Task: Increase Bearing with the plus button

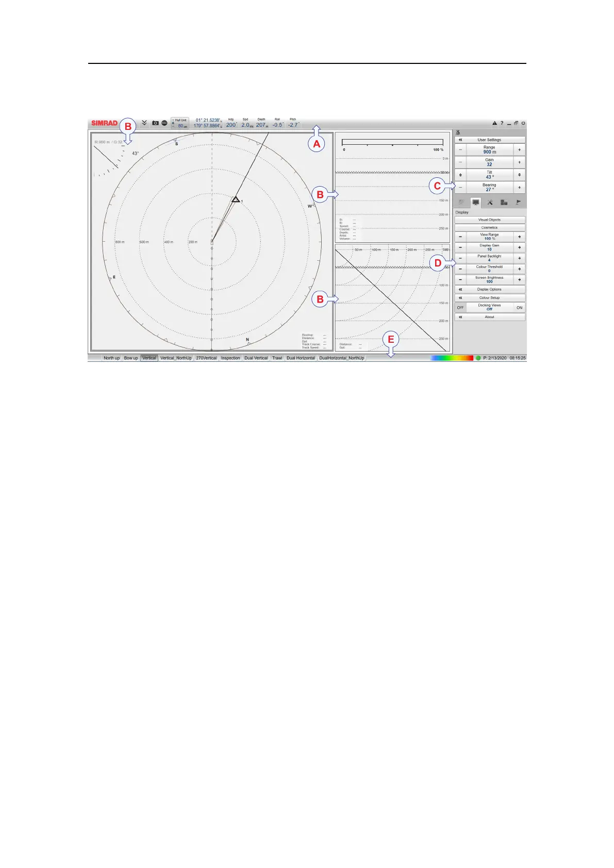Action: pyautogui.click(x=519, y=187)
